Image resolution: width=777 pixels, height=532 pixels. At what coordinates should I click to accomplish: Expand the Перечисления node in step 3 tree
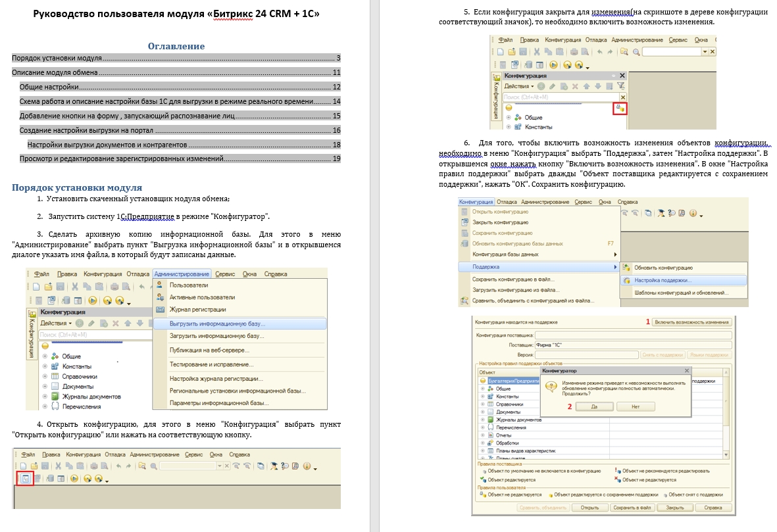pyautogui.click(x=45, y=406)
